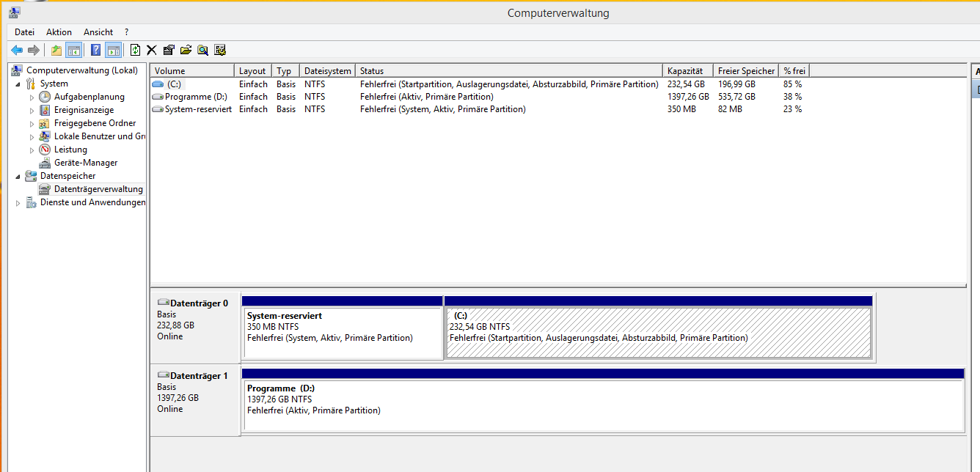Image resolution: width=980 pixels, height=472 pixels.
Task: Click the open folder toolbar icon
Action: 186,50
